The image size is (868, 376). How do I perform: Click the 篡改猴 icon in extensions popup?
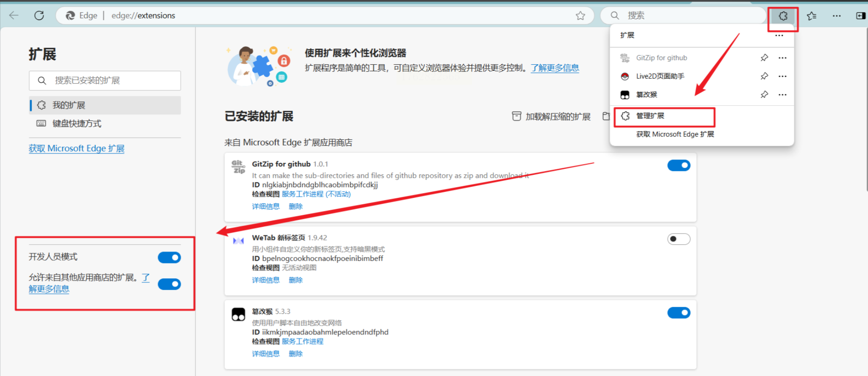coord(625,95)
